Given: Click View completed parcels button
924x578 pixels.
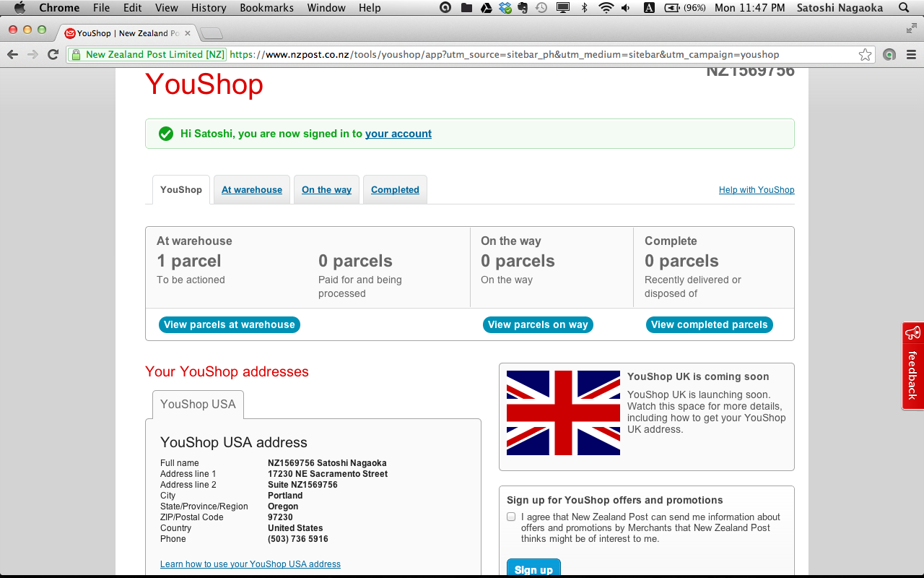Looking at the screenshot, I should (710, 325).
